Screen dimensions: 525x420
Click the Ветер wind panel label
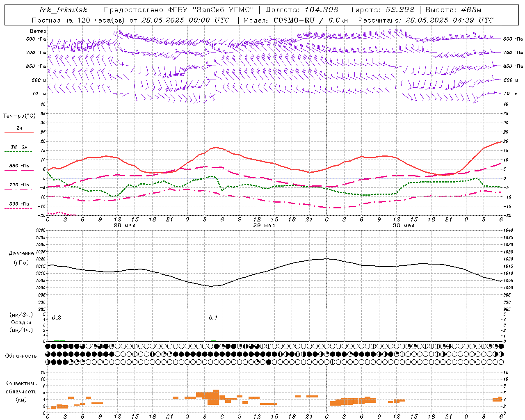coord(38,31)
